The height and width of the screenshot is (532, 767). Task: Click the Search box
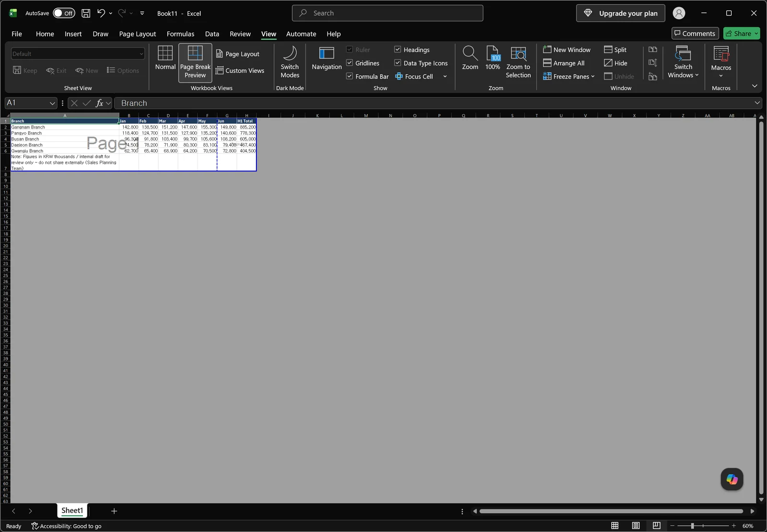[x=387, y=13]
